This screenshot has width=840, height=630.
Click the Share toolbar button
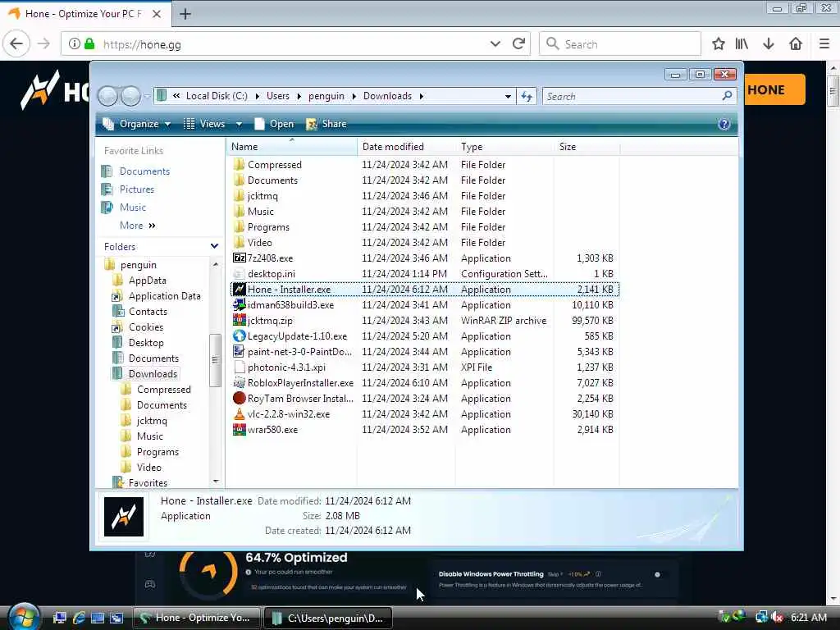[x=326, y=124]
